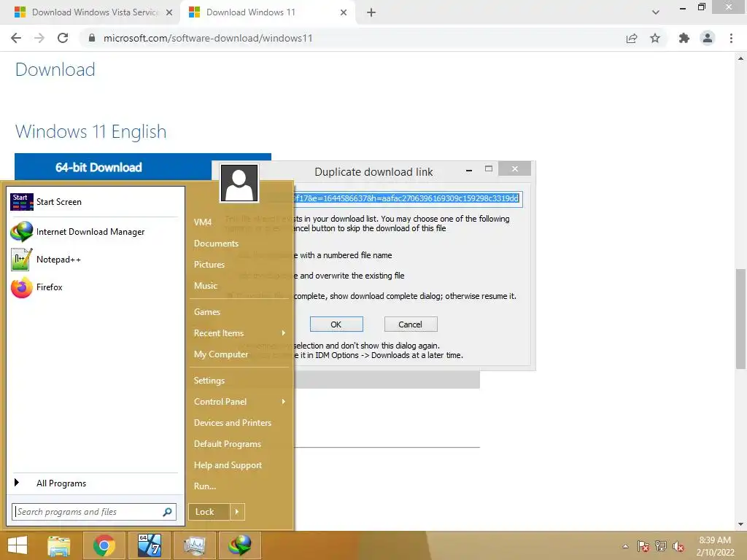Click the Chrome back arrow
747x560 pixels.
click(x=16, y=38)
